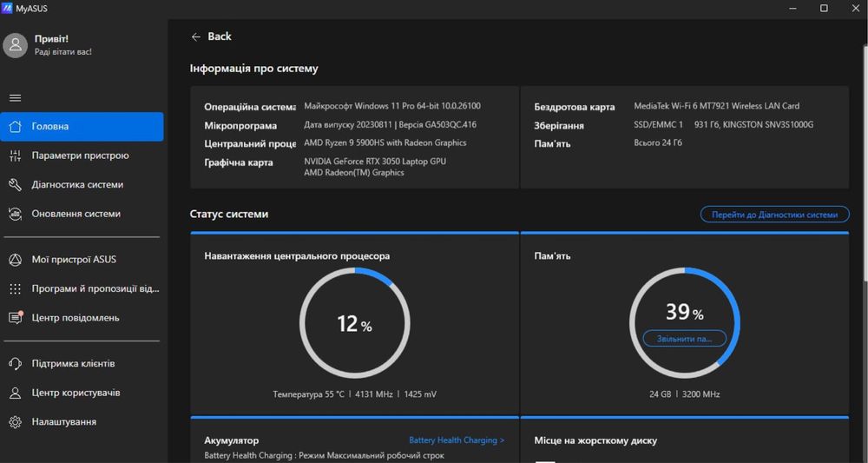Click the headset icon for Підтримка клієнтів
Screen dimensions: 868x463
tap(16, 364)
